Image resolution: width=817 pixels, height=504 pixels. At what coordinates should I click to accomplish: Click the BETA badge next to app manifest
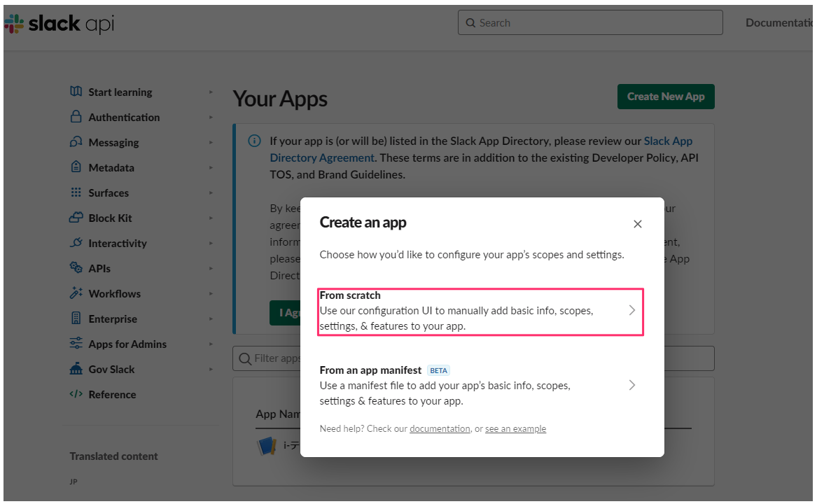[439, 370]
